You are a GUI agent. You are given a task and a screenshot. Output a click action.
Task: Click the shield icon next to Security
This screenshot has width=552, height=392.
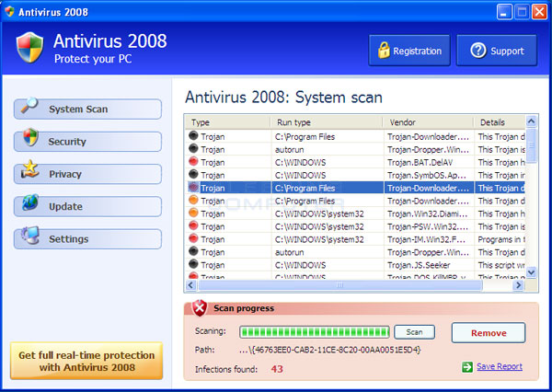[x=30, y=137]
